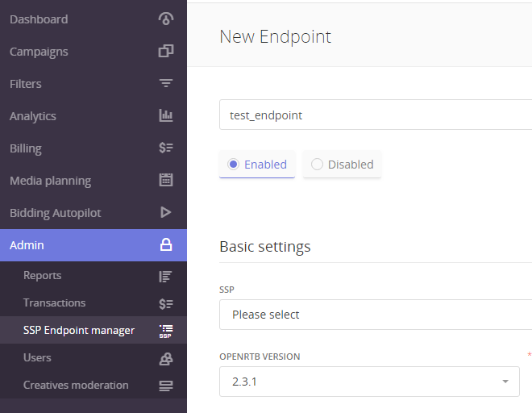The width and height of the screenshot is (532, 413).
Task: Click the Filters funnel lines icon
Action: pyautogui.click(x=166, y=83)
